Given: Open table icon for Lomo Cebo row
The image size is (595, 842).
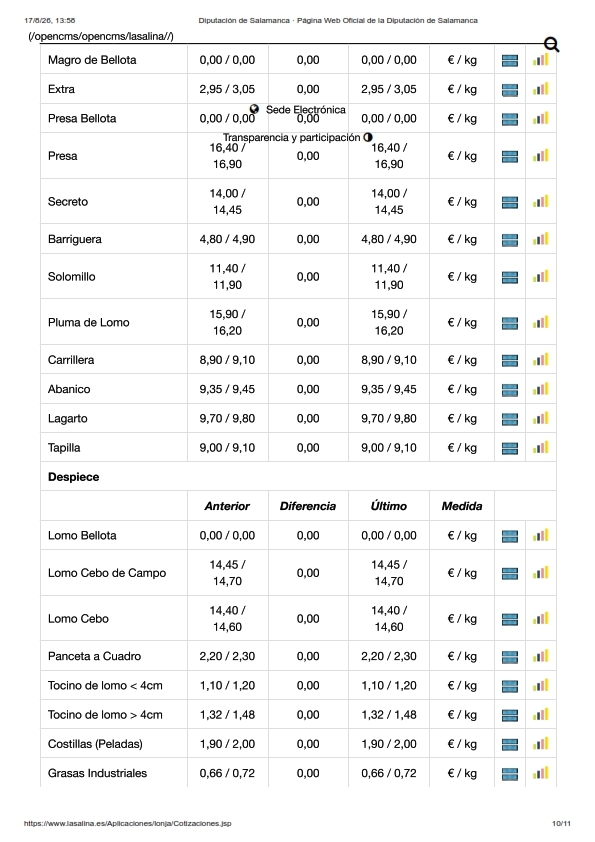Looking at the screenshot, I should coord(510,619).
